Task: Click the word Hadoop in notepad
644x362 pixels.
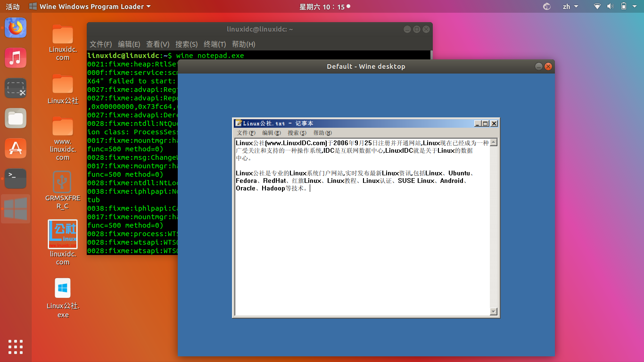Action: [x=273, y=188]
